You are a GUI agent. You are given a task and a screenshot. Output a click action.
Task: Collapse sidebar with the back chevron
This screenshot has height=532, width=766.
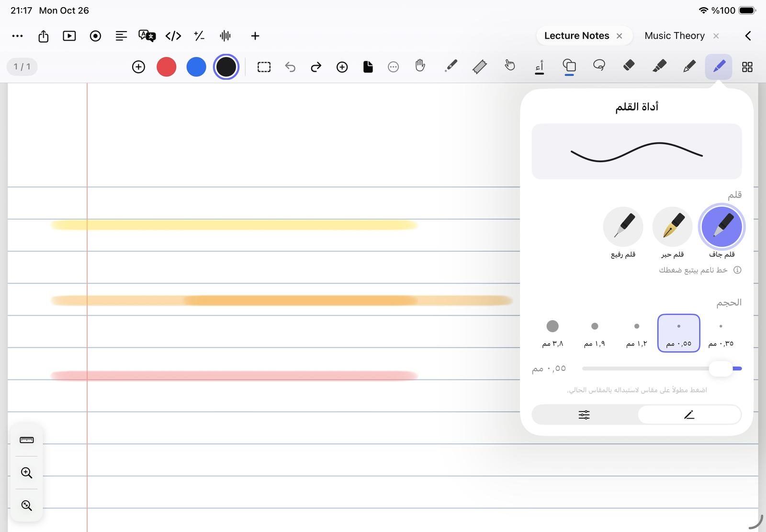coord(748,36)
